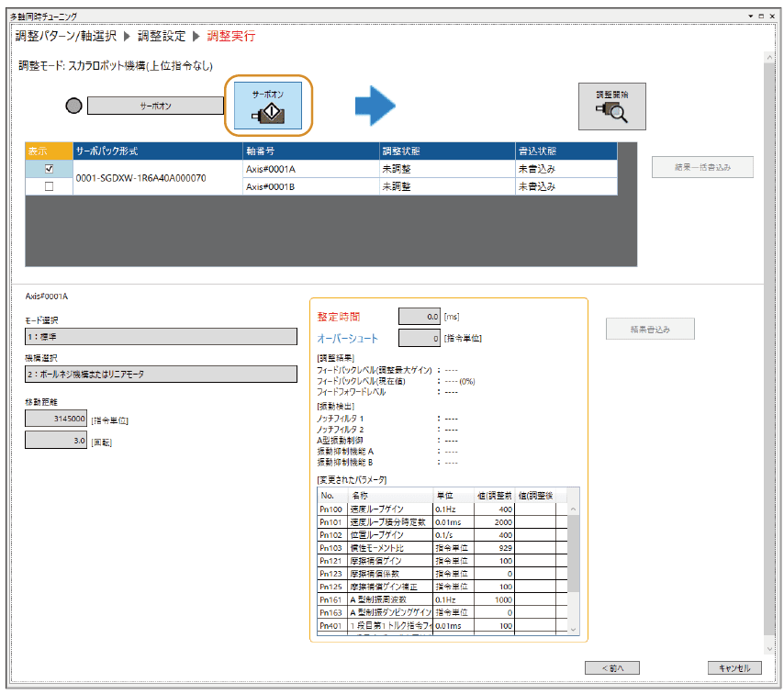Select the 調整設定 breadcrumb step
The height and width of the screenshot is (694, 784).
162,37
